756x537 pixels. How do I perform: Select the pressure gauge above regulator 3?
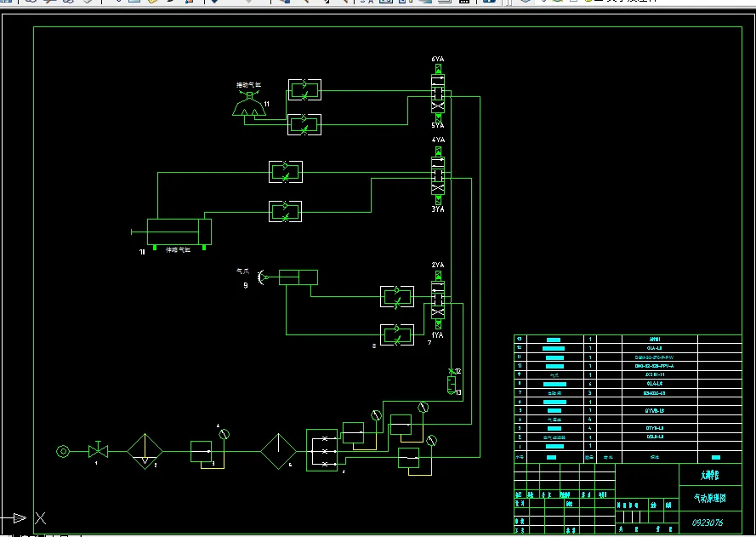pyautogui.click(x=224, y=435)
